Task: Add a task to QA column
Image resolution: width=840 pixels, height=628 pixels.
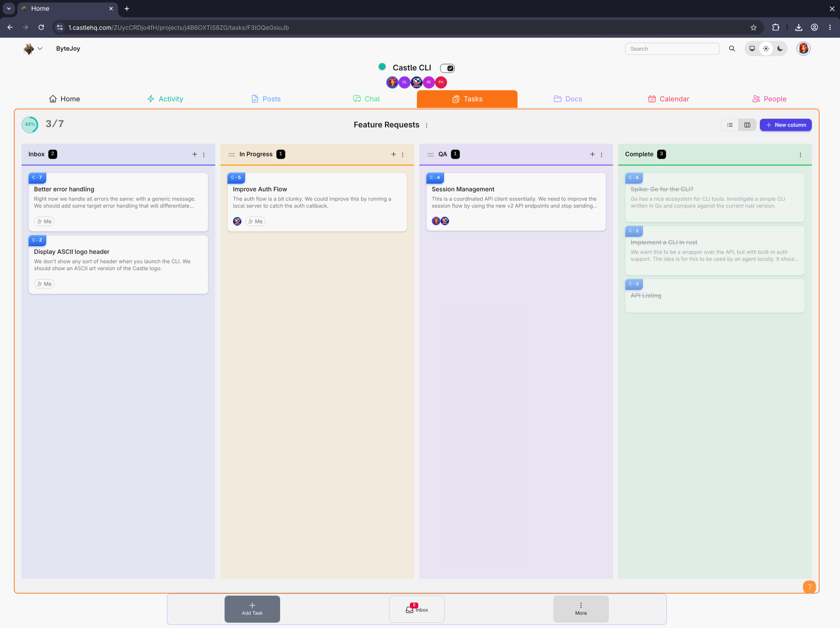Action: click(592, 154)
